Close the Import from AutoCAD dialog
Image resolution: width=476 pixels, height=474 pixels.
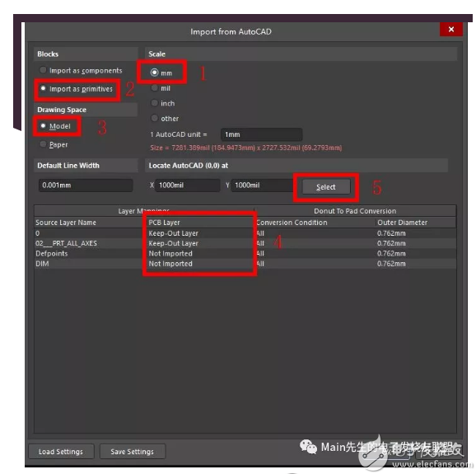(x=451, y=29)
